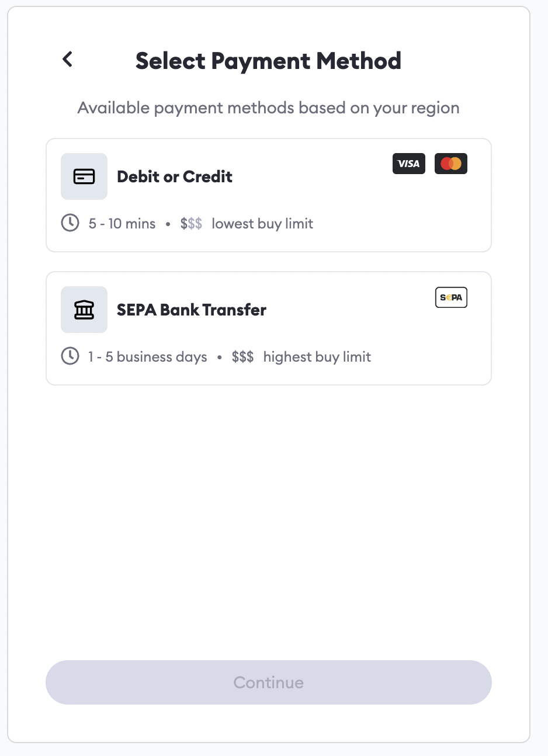Click the "highest buy limit" text
Image resolution: width=548 pixels, height=756 pixels.
pos(317,357)
